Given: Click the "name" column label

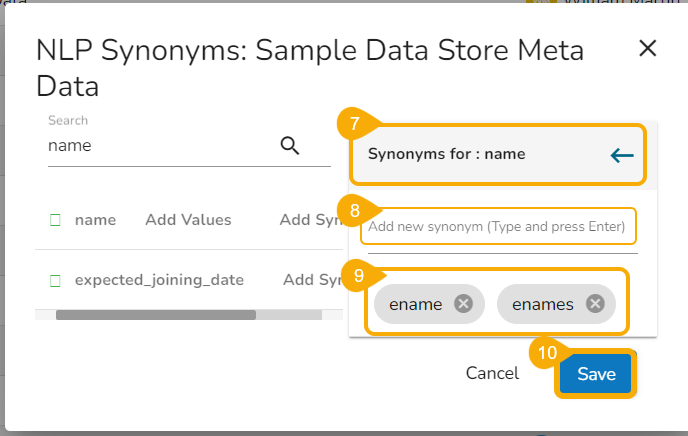Looking at the screenshot, I should [96, 220].
